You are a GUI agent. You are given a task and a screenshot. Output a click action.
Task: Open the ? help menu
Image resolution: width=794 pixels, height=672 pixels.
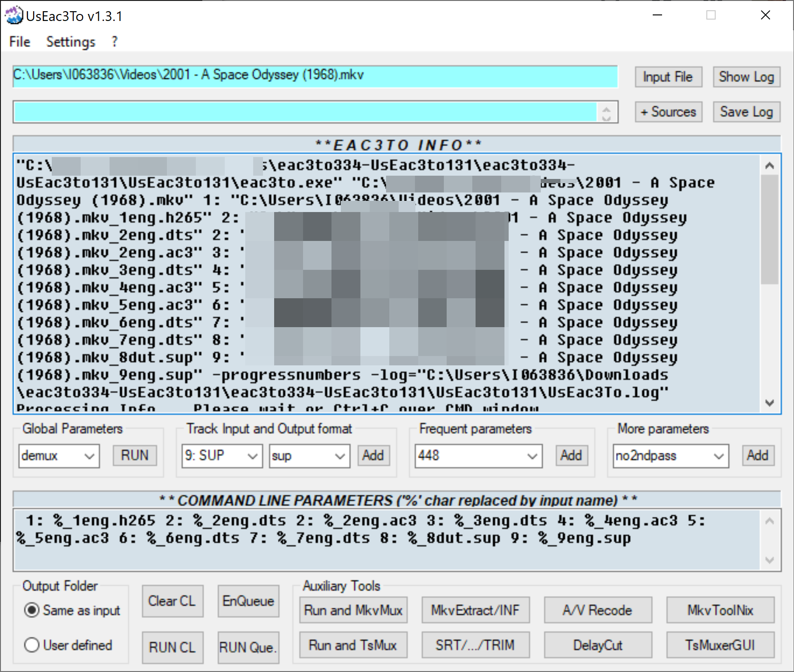115,42
